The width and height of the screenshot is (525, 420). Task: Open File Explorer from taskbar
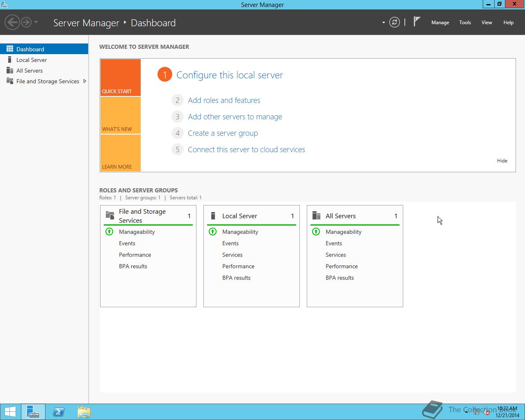click(x=84, y=412)
